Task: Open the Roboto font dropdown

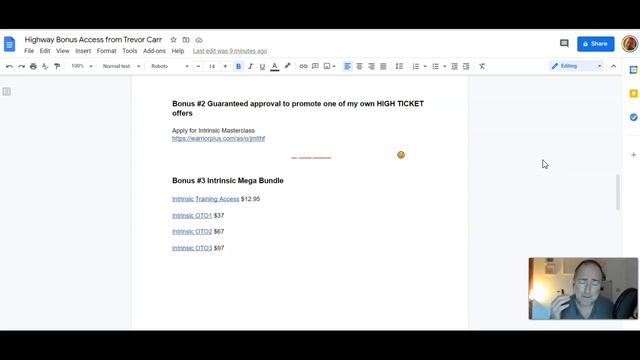Action: (170, 66)
